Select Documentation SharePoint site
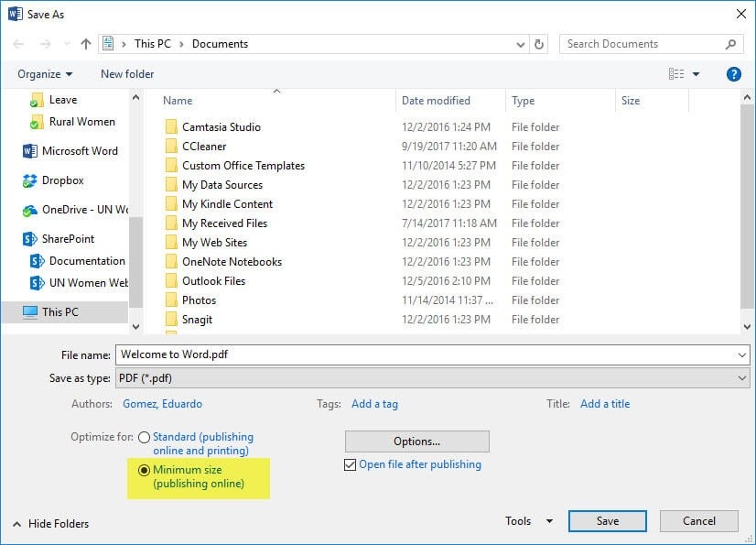The width and height of the screenshot is (756, 545). [x=78, y=261]
